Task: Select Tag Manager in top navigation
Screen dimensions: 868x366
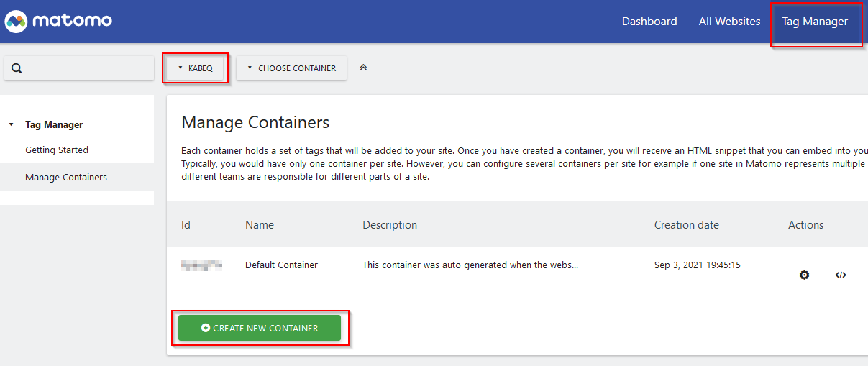Action: [815, 22]
